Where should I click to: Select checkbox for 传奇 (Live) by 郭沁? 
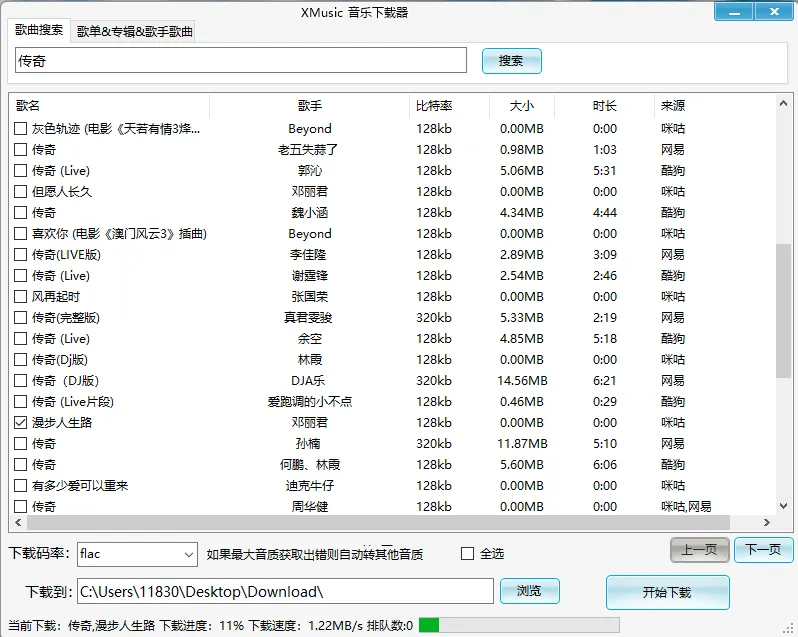coord(20,170)
